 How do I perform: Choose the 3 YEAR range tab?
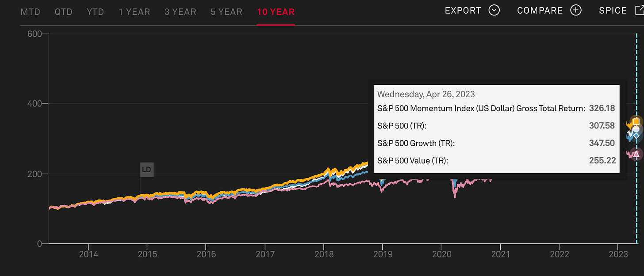point(180,12)
